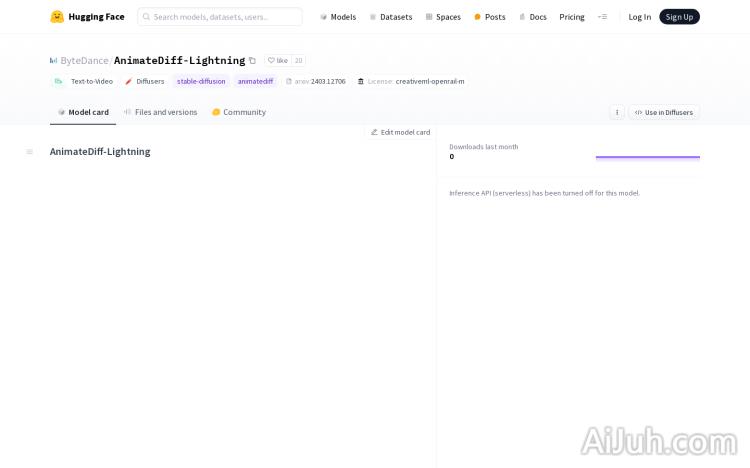Visit the Pricing page
Image resolution: width=750 pixels, height=468 pixels.
(572, 17)
